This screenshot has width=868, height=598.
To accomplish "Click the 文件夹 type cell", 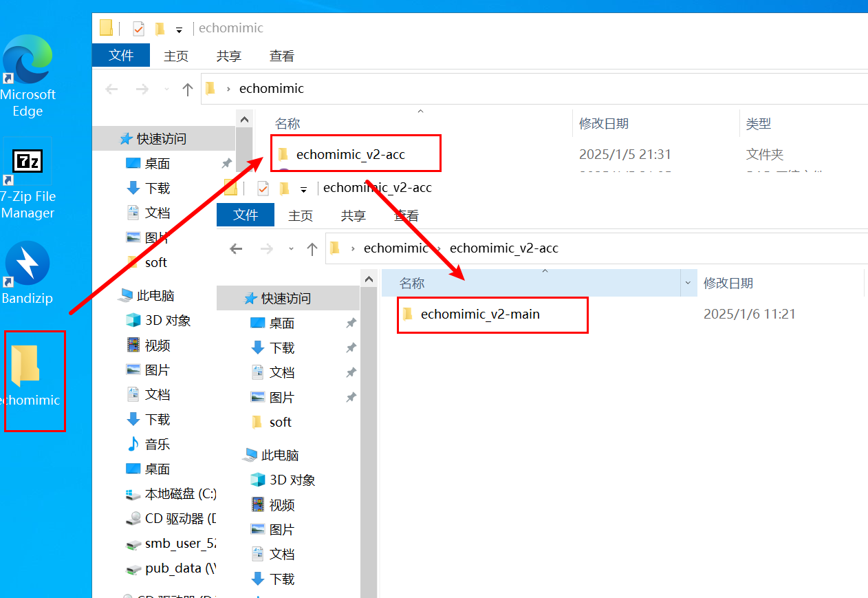I will click(765, 154).
